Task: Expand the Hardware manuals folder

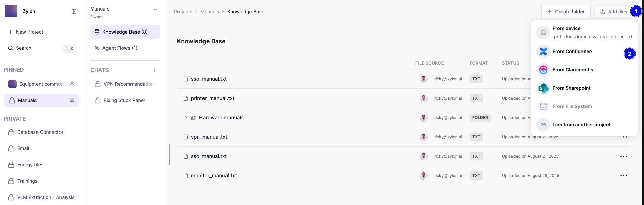Action: click(186, 118)
